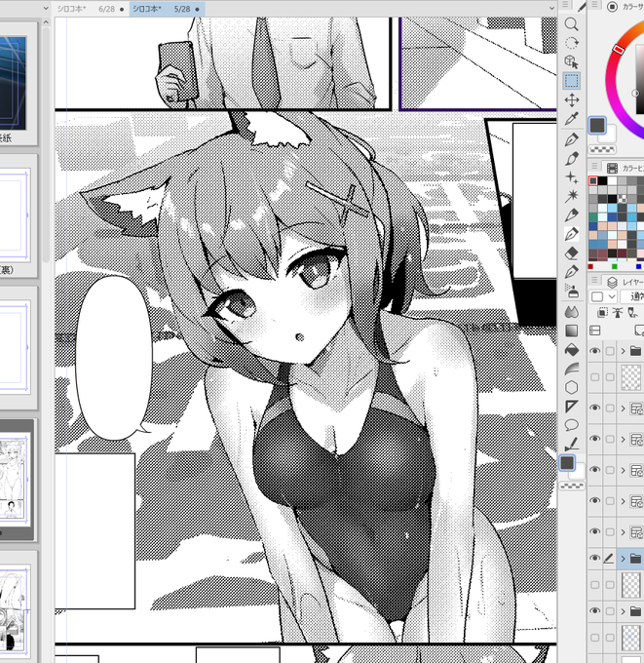
Task: Click the hue ring marker handle
Action: [619, 49]
